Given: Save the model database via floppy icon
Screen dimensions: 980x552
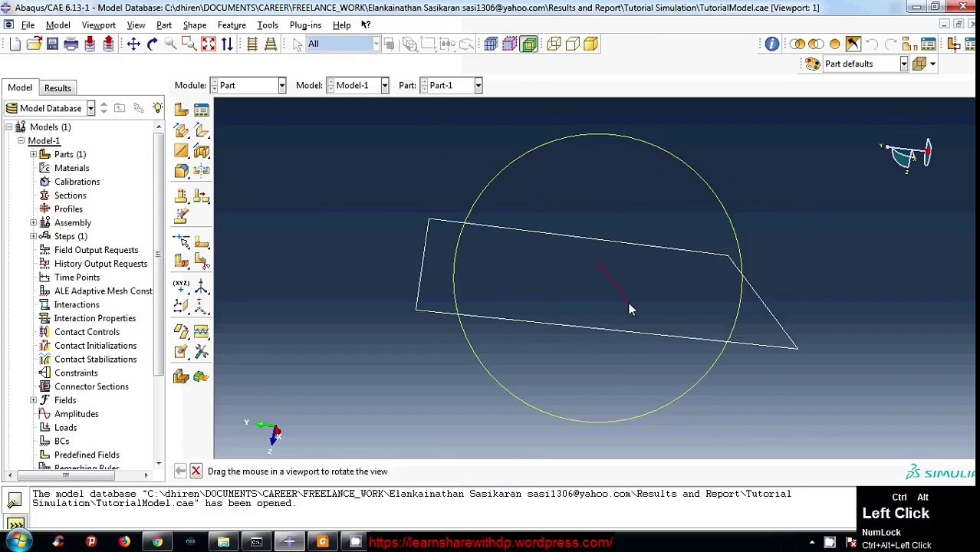Looking at the screenshot, I should point(52,44).
